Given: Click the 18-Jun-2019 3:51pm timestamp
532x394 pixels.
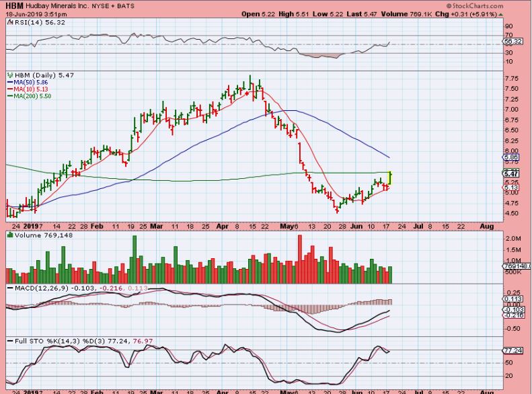Looking at the screenshot, I should click(x=36, y=14).
